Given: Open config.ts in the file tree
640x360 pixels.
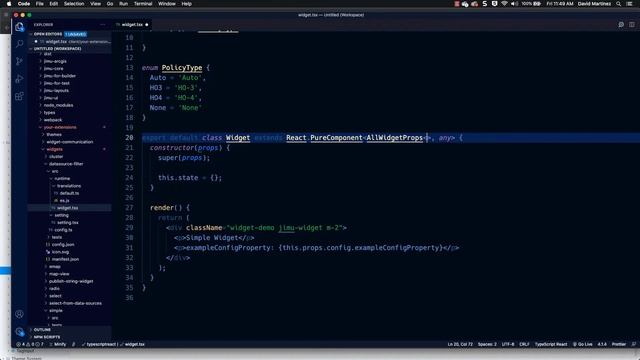Looking at the screenshot, I should click(x=63, y=230).
